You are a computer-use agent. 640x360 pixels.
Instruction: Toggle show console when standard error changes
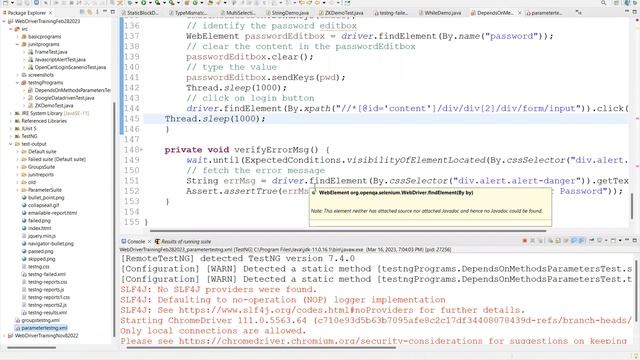581,241
